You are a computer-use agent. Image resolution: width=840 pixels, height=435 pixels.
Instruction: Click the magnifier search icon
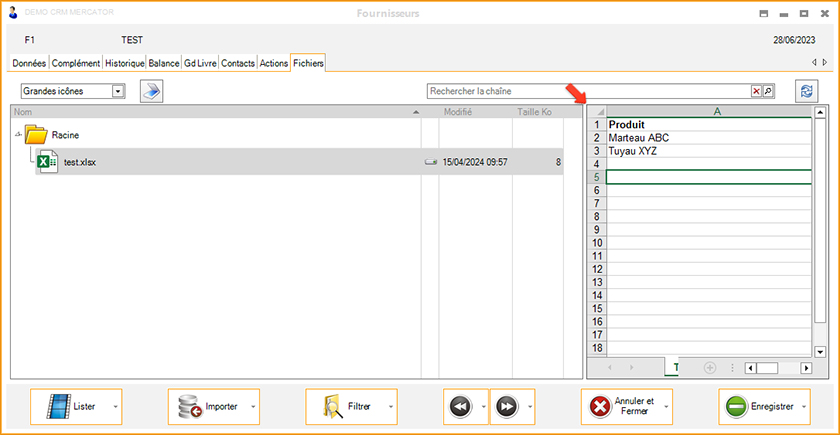click(768, 91)
